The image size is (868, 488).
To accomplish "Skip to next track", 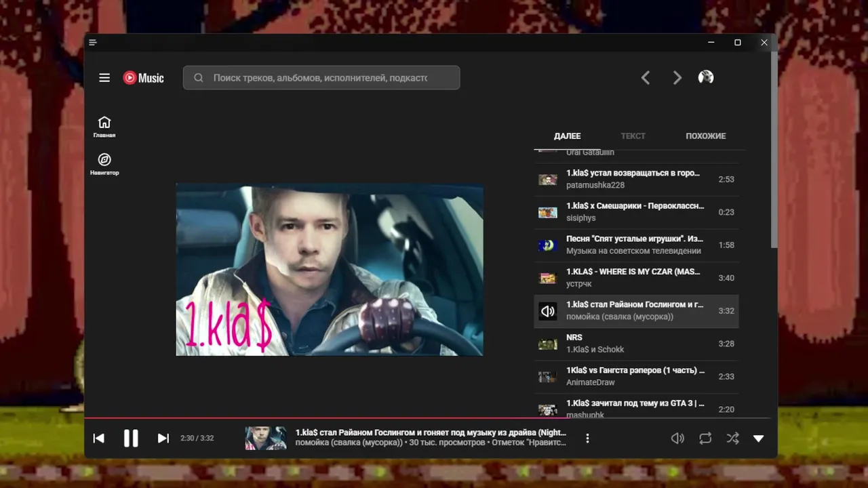I will [x=163, y=439].
